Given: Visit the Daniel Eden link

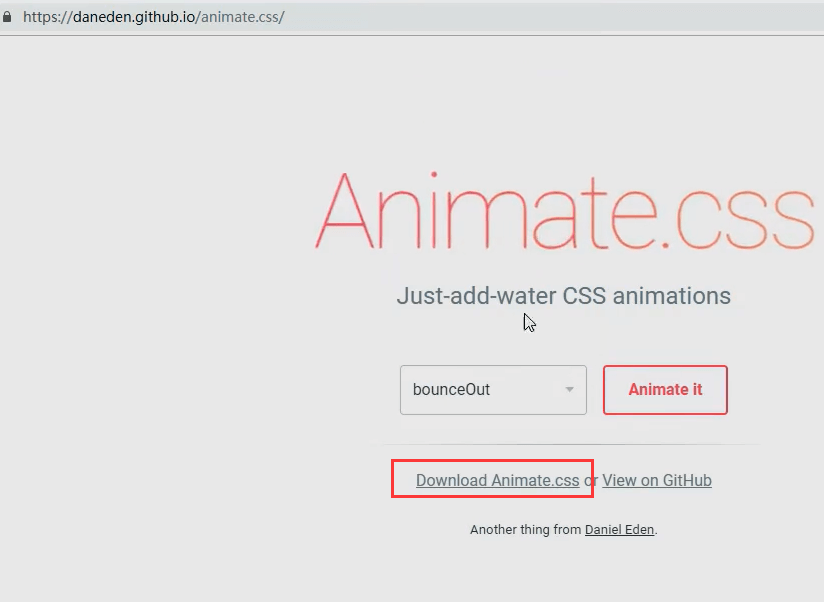Looking at the screenshot, I should click(620, 530).
